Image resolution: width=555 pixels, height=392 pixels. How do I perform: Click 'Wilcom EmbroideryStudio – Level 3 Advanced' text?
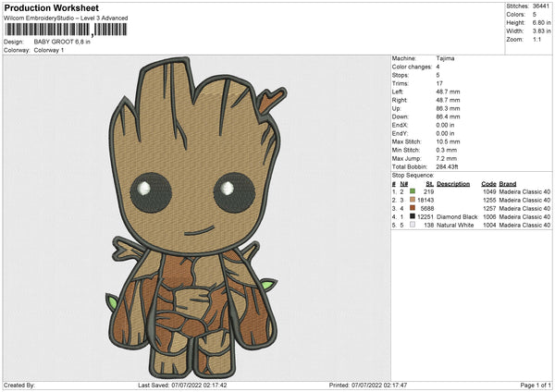[66, 18]
